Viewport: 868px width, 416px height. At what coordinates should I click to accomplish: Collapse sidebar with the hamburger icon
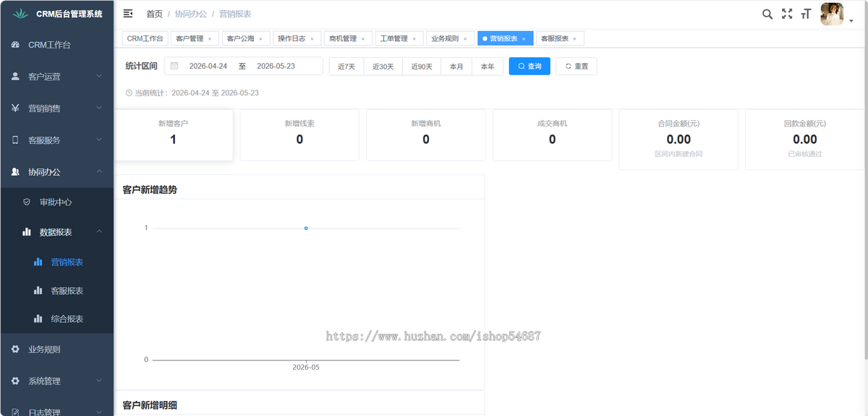(128, 14)
